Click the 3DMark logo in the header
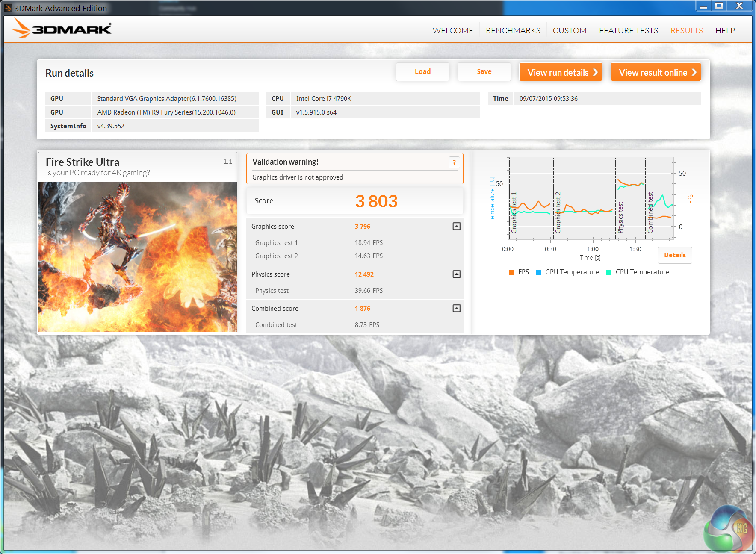Screen dimensions: 756x554 click(x=62, y=29)
